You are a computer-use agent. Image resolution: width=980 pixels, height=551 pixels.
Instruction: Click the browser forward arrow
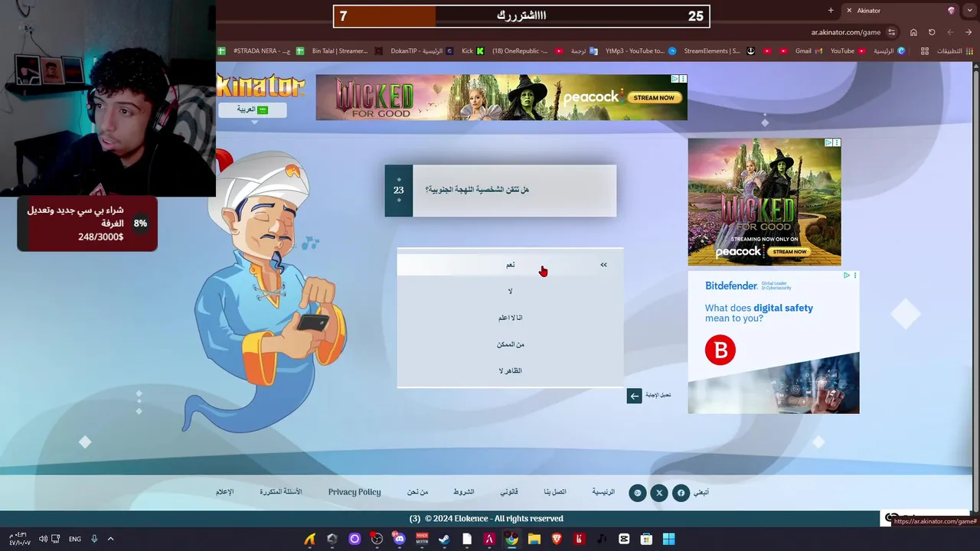pos(950,32)
